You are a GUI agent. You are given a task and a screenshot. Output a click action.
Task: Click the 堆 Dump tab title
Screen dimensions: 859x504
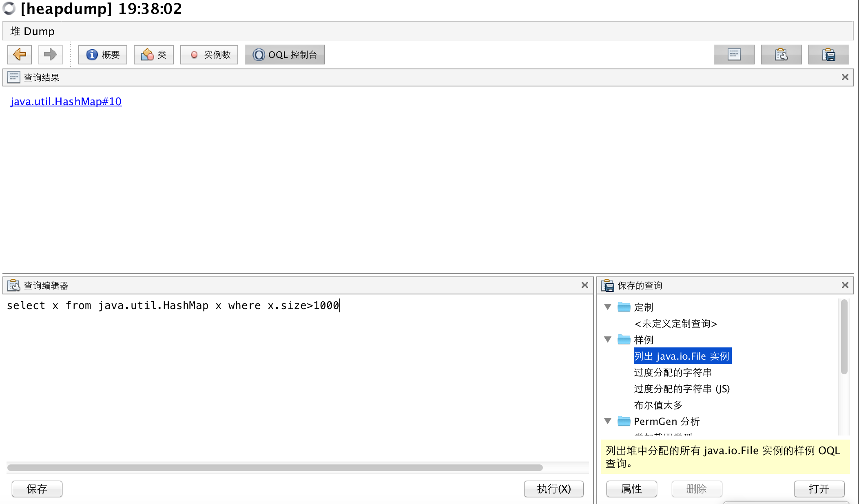tap(33, 31)
